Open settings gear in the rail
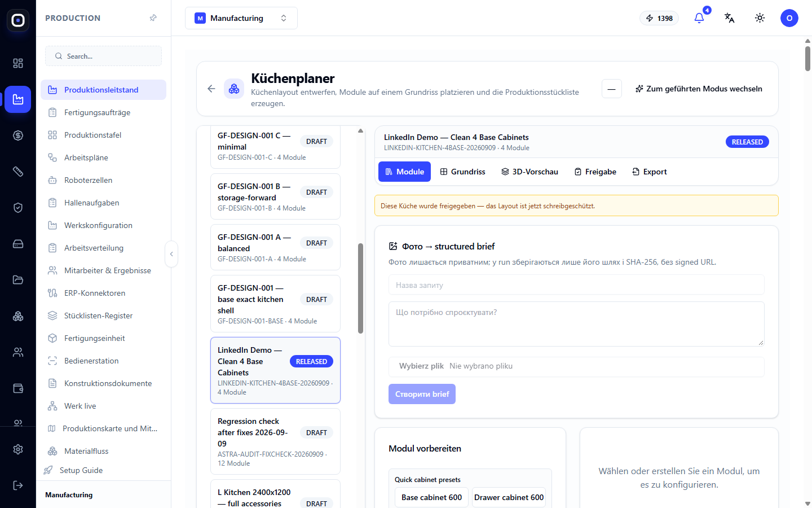 click(18, 449)
